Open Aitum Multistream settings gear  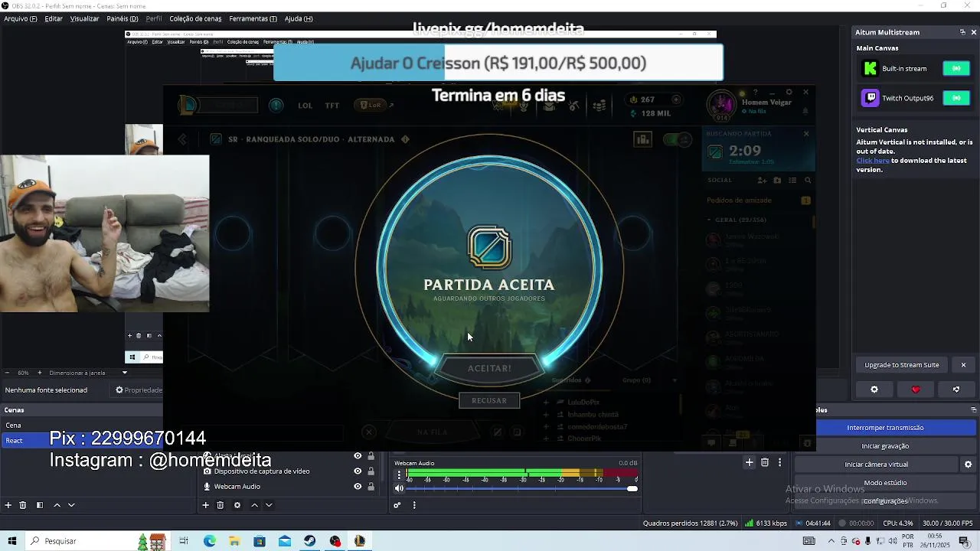pyautogui.click(x=874, y=390)
